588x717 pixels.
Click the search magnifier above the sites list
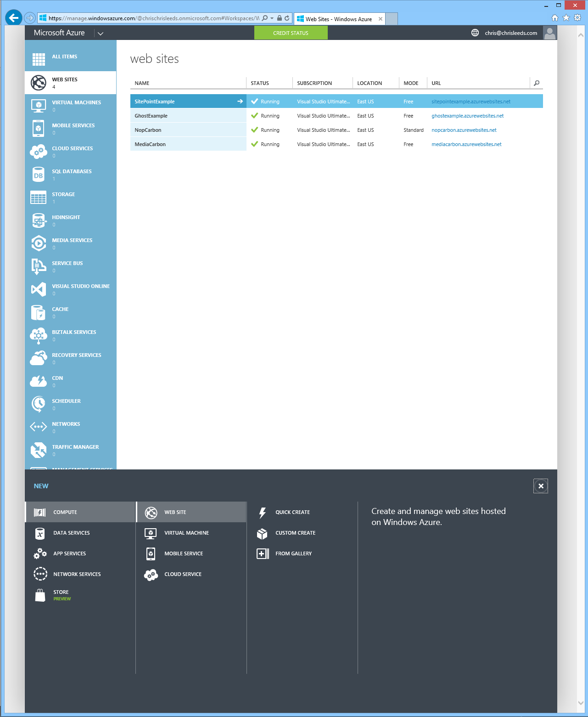(536, 83)
